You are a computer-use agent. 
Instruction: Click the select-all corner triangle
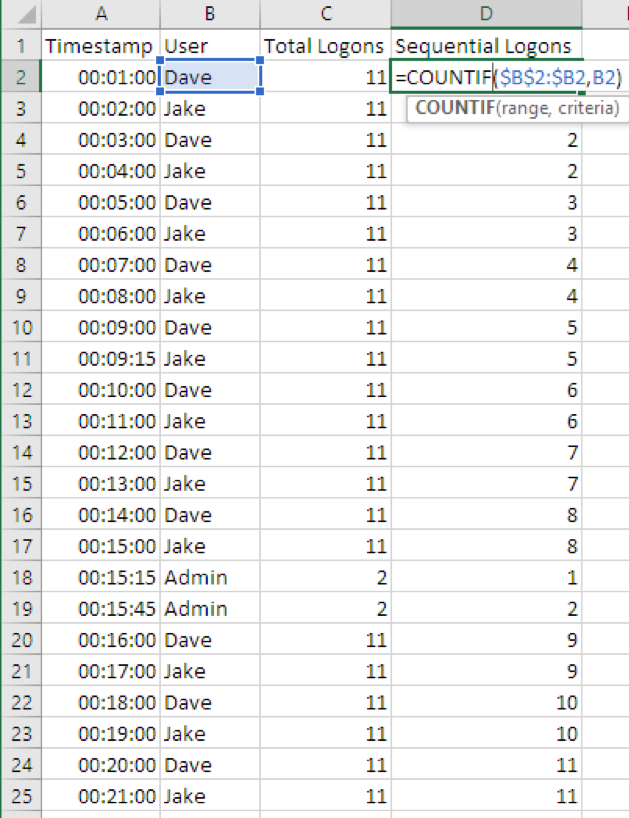pos(22,15)
